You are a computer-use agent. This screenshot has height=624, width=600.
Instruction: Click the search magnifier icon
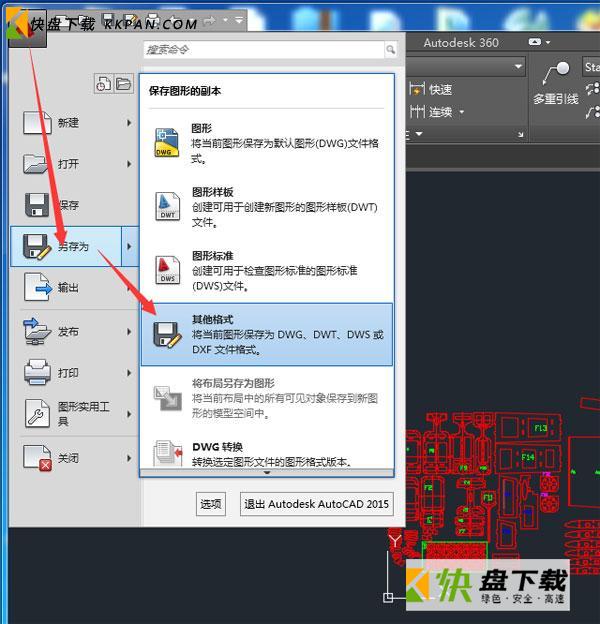pos(391,49)
